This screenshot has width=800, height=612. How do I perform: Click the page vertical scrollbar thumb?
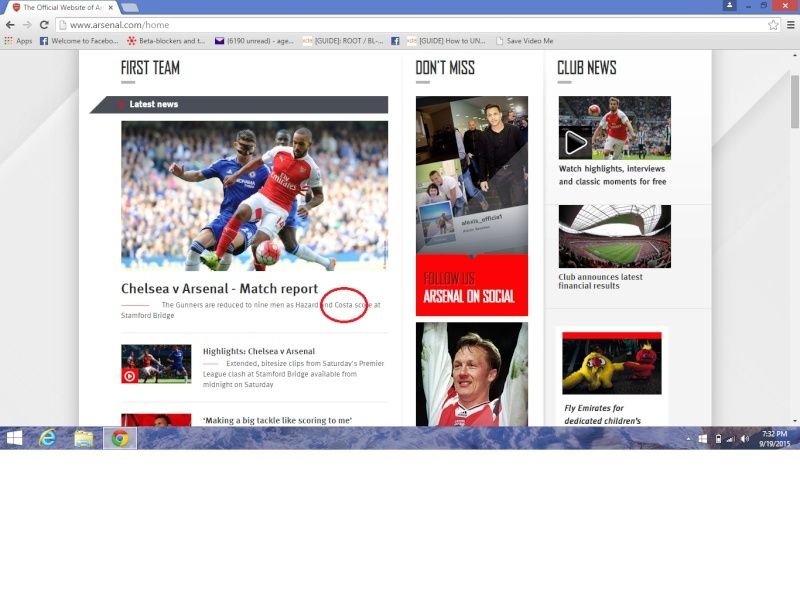tap(795, 101)
